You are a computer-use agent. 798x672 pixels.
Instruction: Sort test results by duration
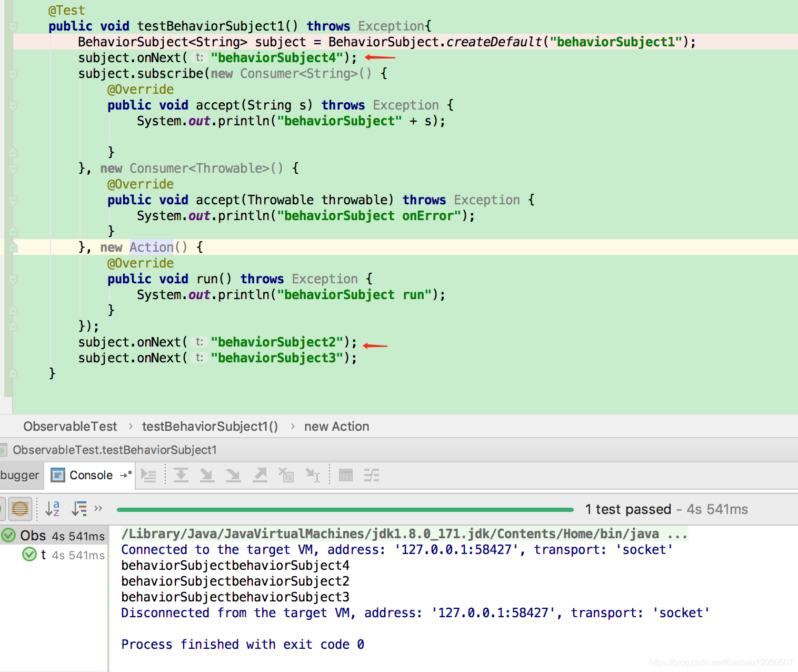click(x=79, y=509)
